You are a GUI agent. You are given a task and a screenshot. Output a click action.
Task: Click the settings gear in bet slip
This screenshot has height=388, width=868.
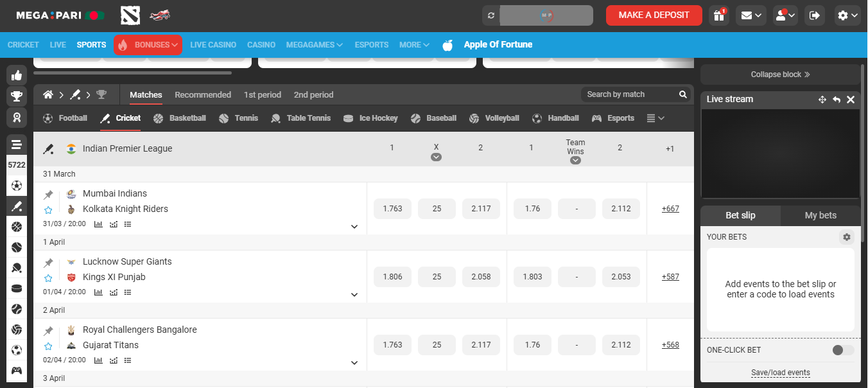coord(846,237)
